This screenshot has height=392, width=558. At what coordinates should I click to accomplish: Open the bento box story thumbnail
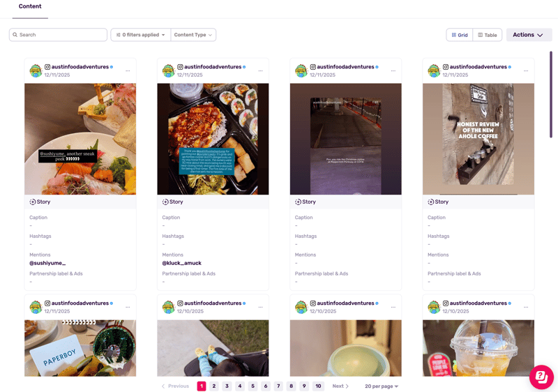point(213,139)
